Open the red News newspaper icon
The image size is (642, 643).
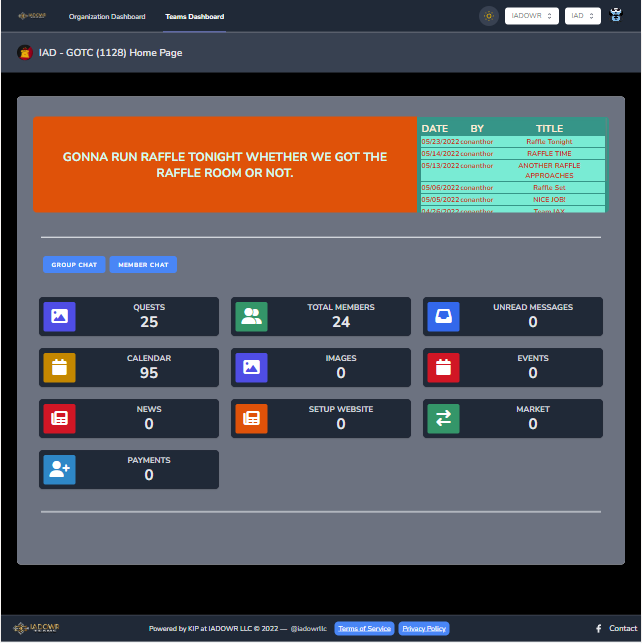click(59, 418)
